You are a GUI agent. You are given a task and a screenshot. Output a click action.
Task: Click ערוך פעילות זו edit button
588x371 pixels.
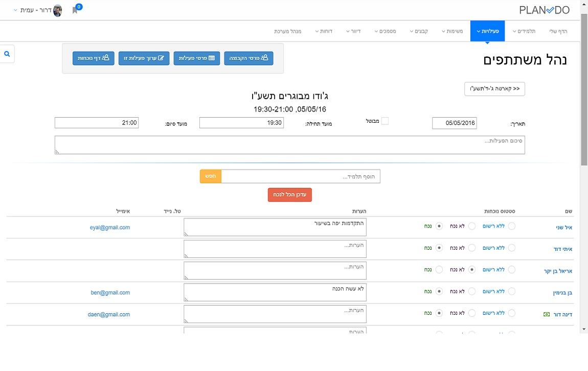tap(144, 58)
